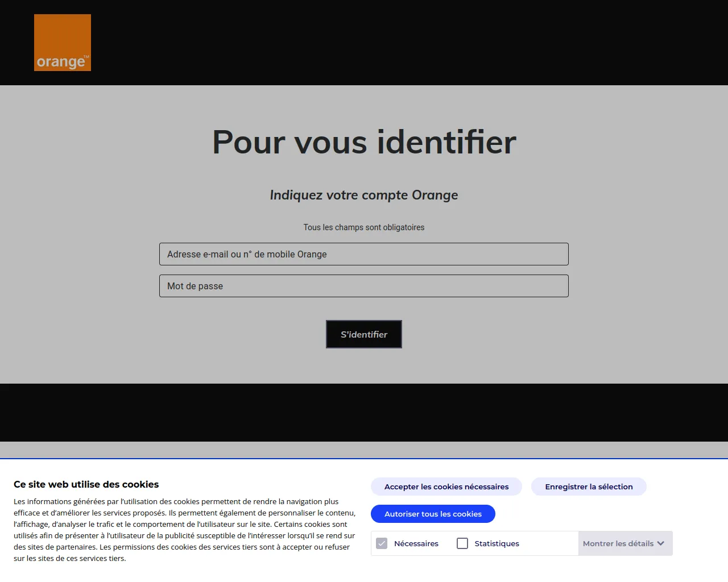Click the Orange logo
Image resolution: width=728 pixels, height=582 pixels.
pyautogui.click(x=63, y=43)
